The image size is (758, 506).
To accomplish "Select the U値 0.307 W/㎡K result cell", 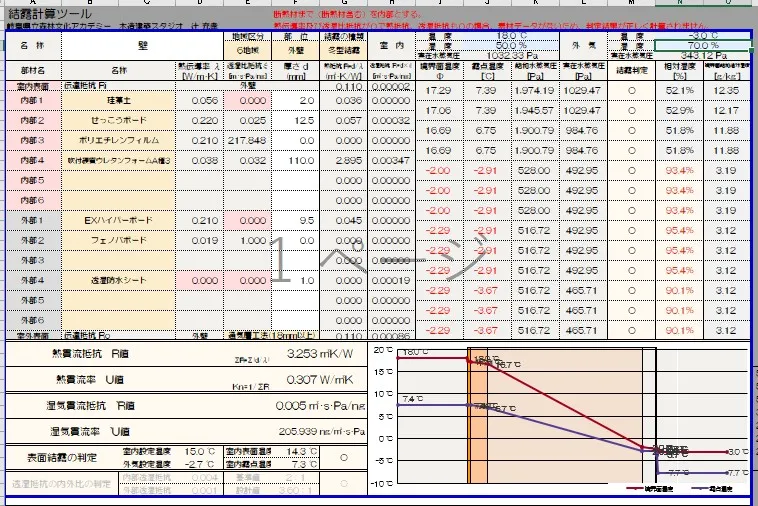I will pos(320,380).
